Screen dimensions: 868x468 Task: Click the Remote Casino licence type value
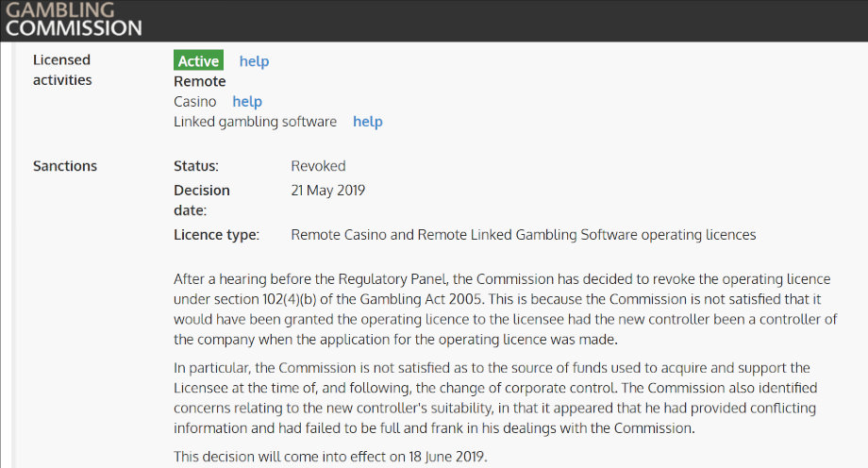point(523,235)
